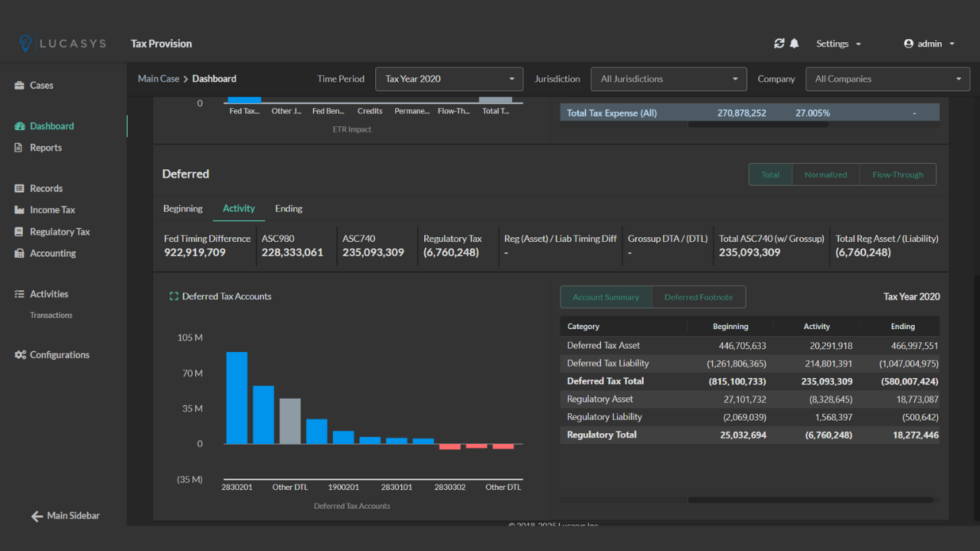Open notifications via the bell icon
This screenshot has width=980, height=551.
coord(794,44)
